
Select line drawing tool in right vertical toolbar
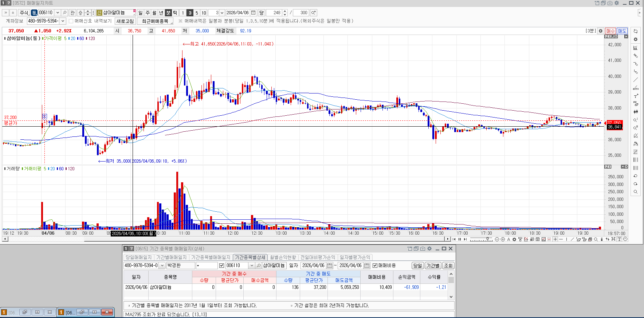636,80
